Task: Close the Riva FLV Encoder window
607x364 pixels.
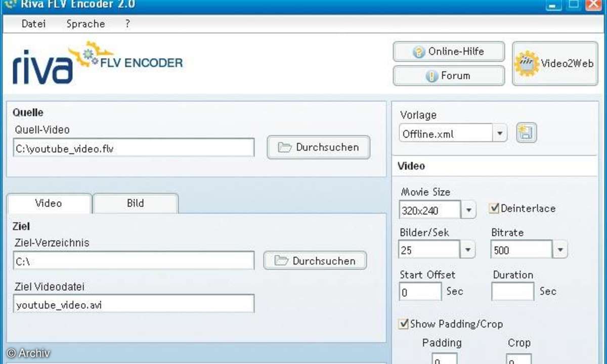Action: point(592,5)
